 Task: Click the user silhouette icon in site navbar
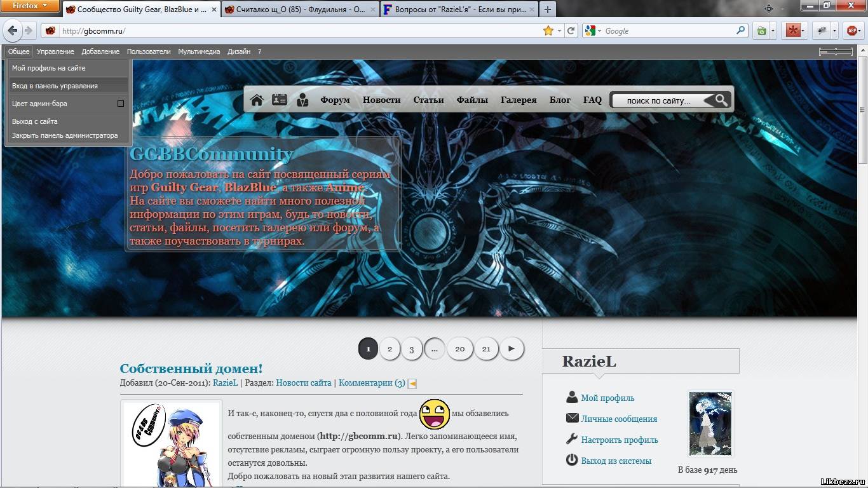pos(302,100)
